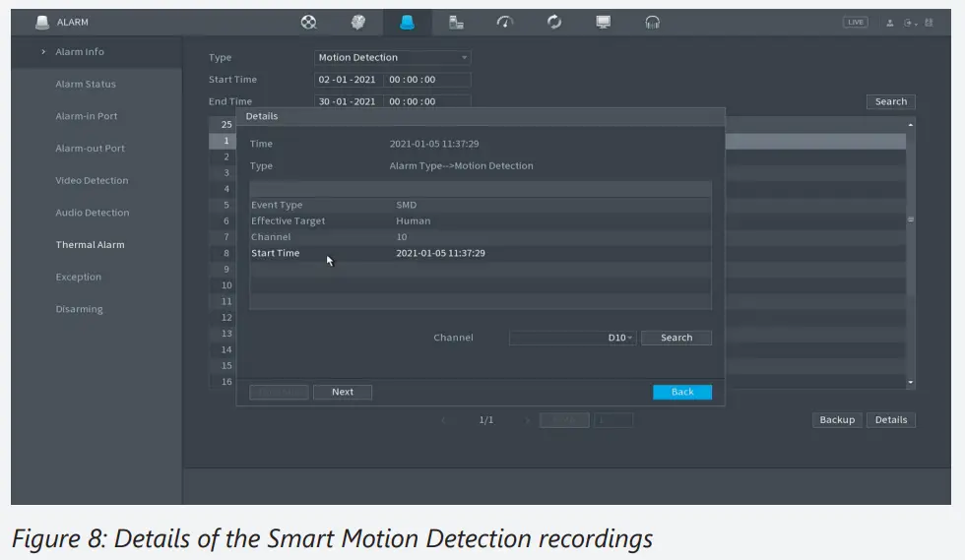
Task: Click the LIVE view button
Action: point(855,23)
